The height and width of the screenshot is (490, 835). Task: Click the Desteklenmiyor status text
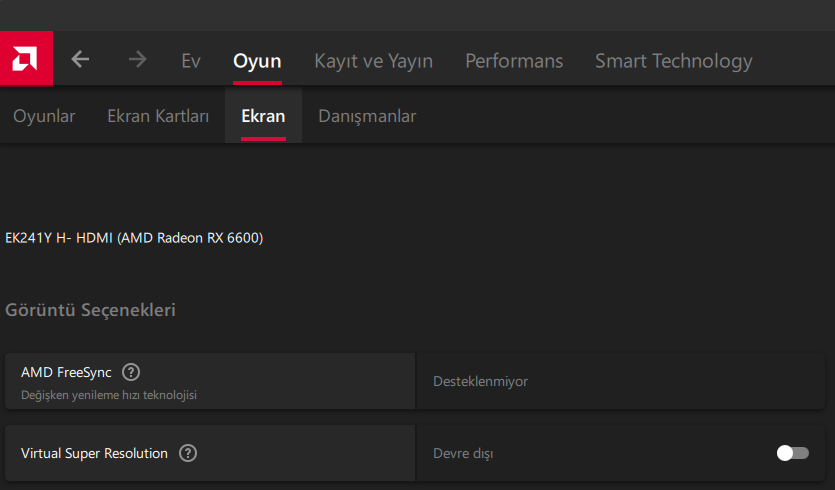tap(480, 381)
